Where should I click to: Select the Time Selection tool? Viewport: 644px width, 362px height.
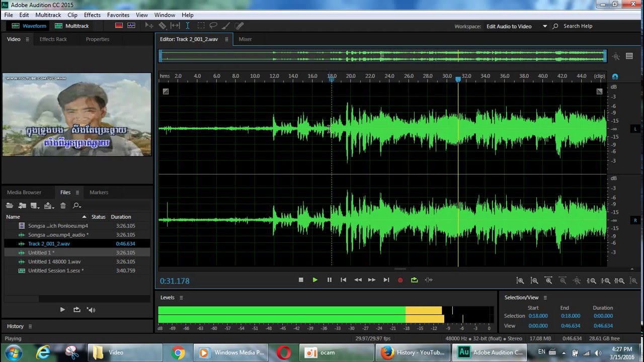click(188, 26)
